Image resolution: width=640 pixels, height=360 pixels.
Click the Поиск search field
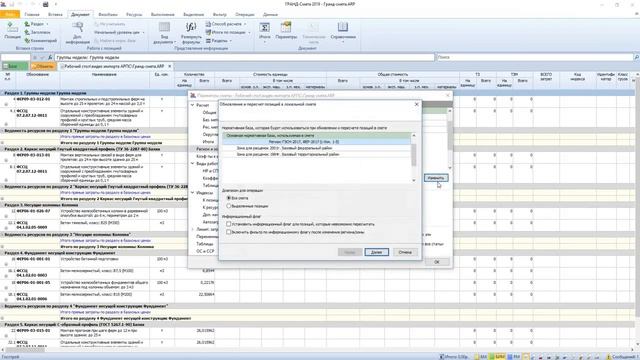[x=535, y=58]
